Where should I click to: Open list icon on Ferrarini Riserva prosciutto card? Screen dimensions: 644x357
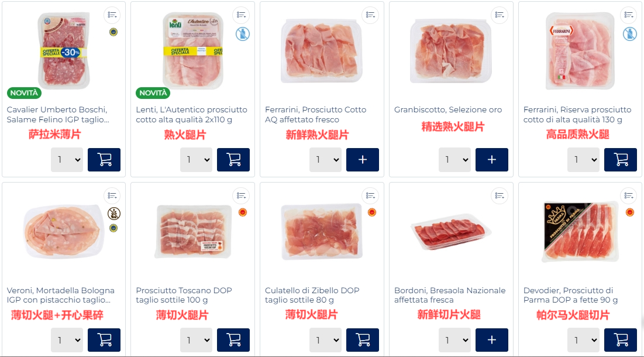point(629,15)
